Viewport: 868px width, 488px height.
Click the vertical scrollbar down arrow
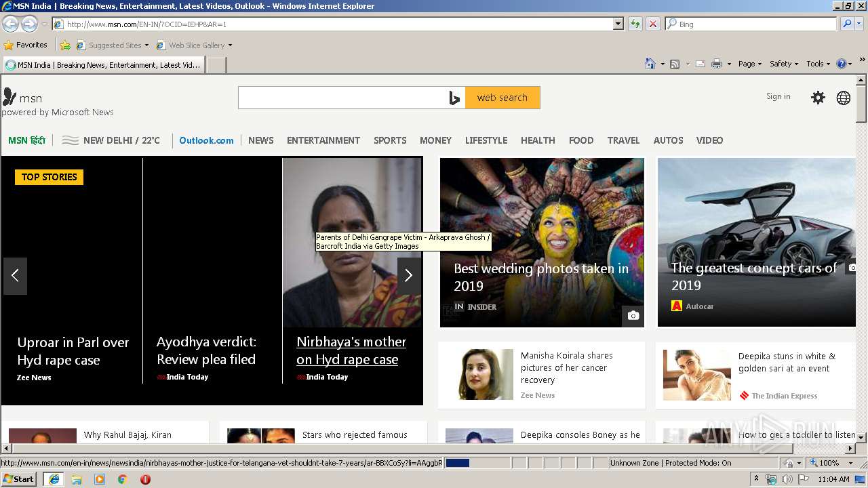[x=861, y=437]
